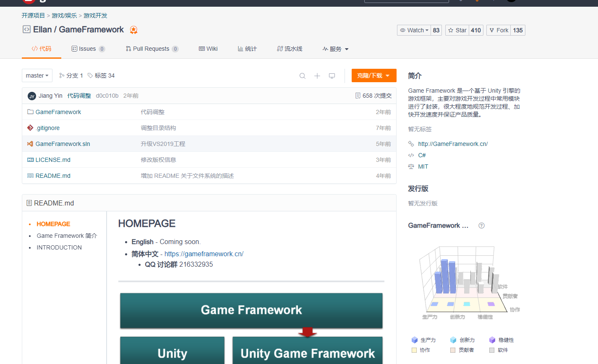This screenshot has height=364, width=598.
Task: Click the Game Framework architecture diagram
Action: coord(251,328)
